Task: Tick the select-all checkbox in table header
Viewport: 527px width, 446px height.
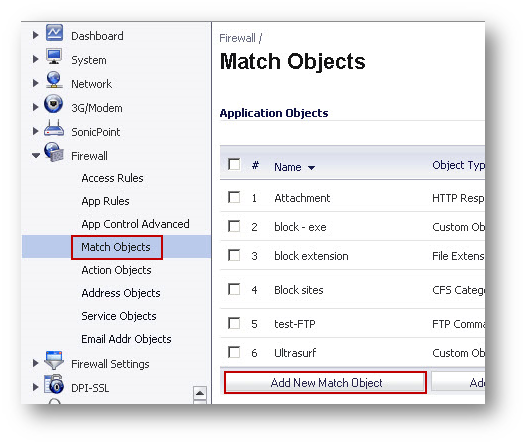Action: 234,165
